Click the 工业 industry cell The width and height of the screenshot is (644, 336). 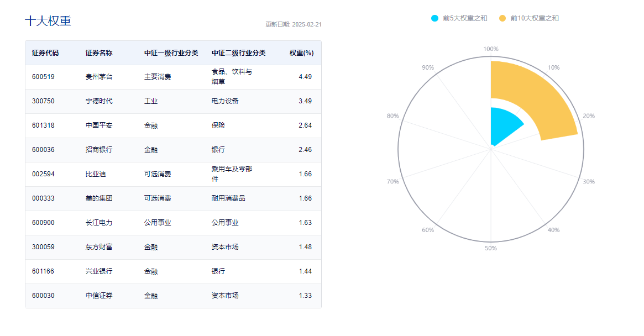pos(151,101)
